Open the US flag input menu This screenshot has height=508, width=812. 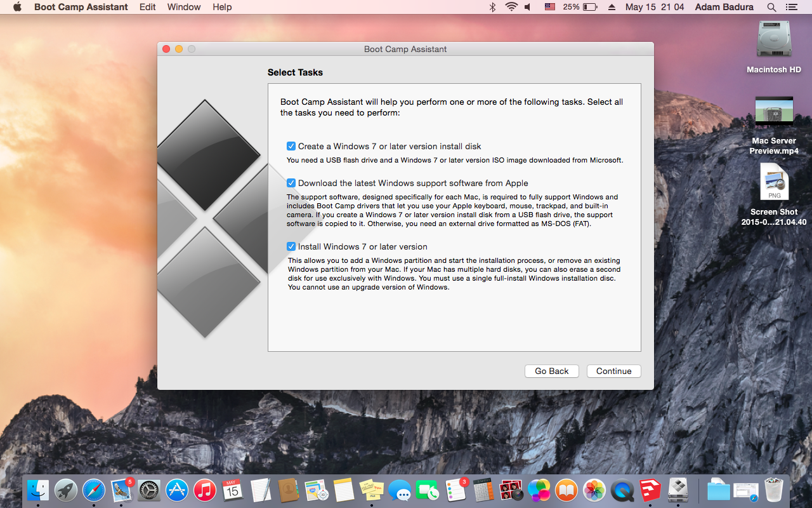[550, 7]
